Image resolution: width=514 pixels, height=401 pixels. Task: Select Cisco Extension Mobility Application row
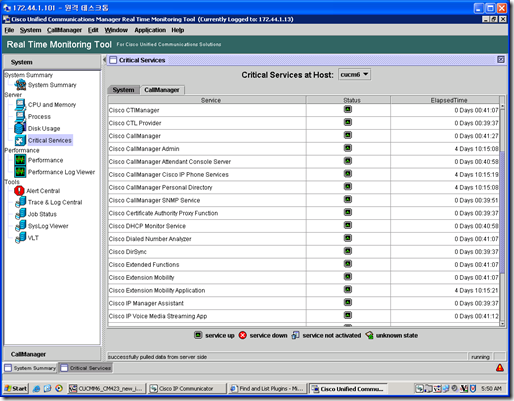point(303,290)
